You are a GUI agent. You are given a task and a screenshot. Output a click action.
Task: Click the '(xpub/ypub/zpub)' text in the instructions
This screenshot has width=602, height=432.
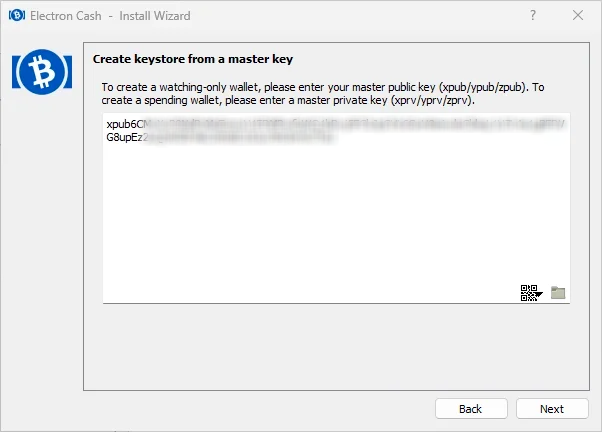(x=482, y=88)
